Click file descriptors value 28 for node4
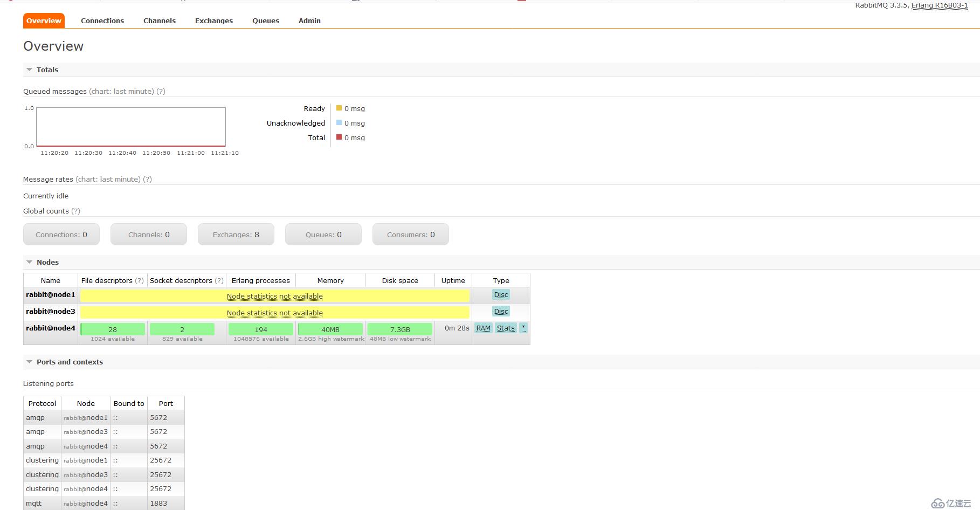This screenshot has height=510, width=980. [113, 329]
